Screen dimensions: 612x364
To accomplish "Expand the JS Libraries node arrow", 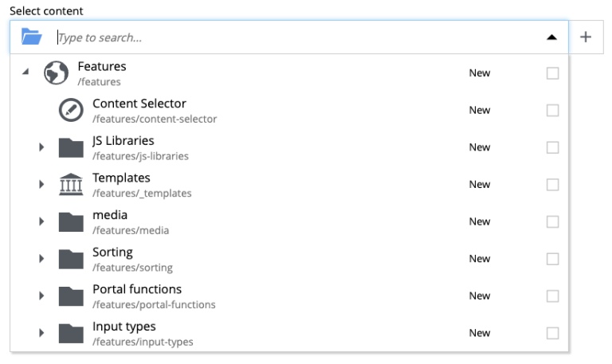I will coord(41,147).
